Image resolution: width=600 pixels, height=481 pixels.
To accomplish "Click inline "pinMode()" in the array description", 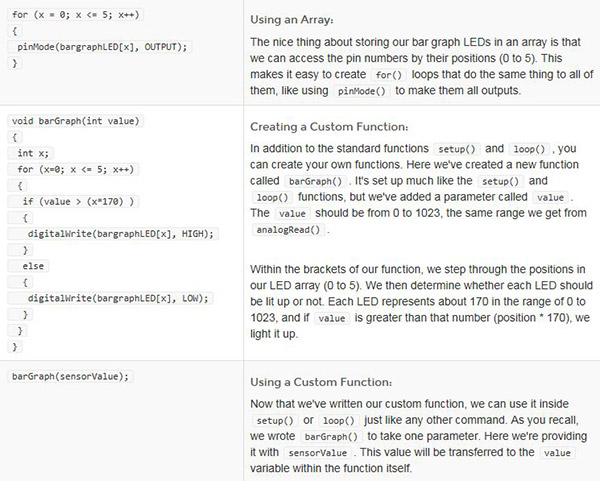I will (362, 90).
